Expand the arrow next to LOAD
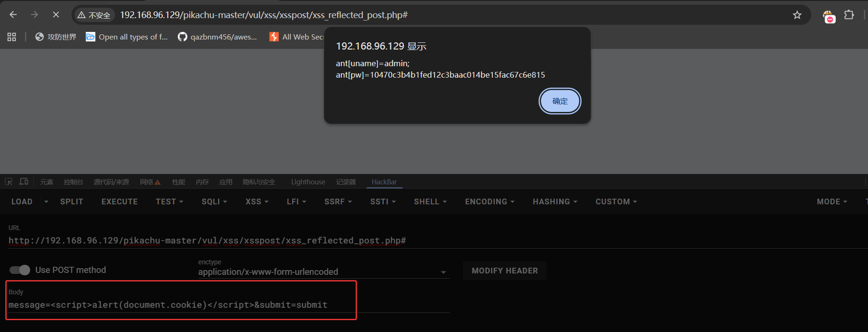 [x=46, y=202]
